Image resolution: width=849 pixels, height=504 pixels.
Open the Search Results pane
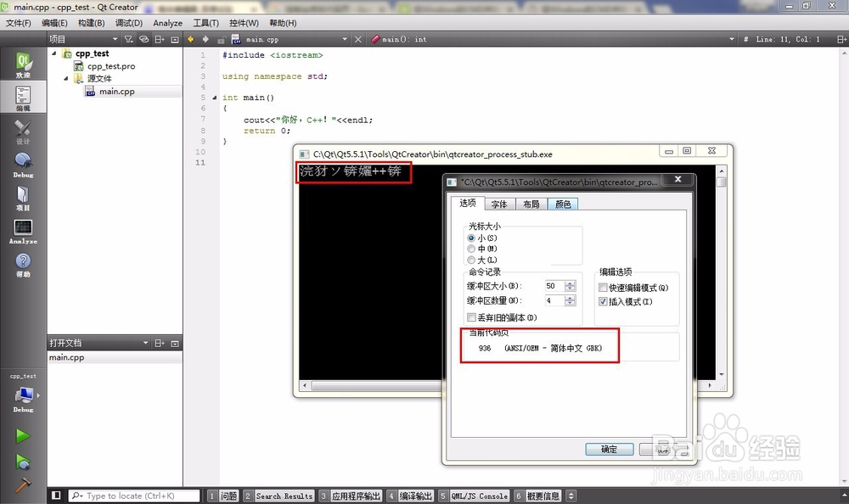[278, 496]
